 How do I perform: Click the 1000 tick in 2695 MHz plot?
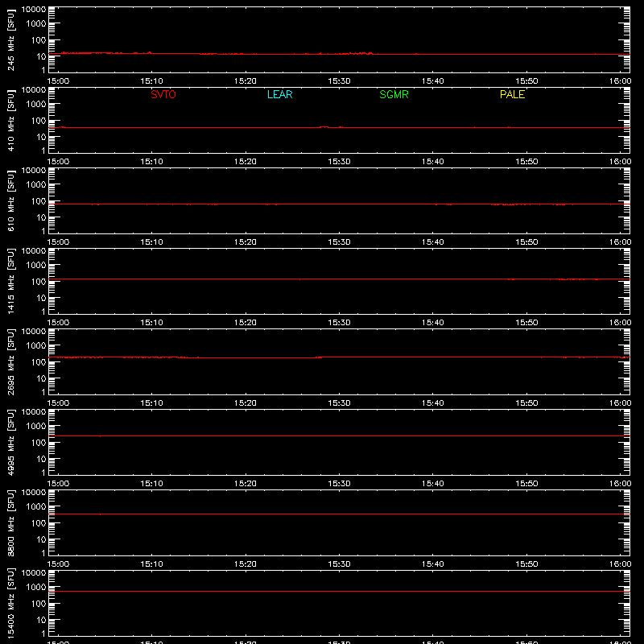[x=36, y=346]
